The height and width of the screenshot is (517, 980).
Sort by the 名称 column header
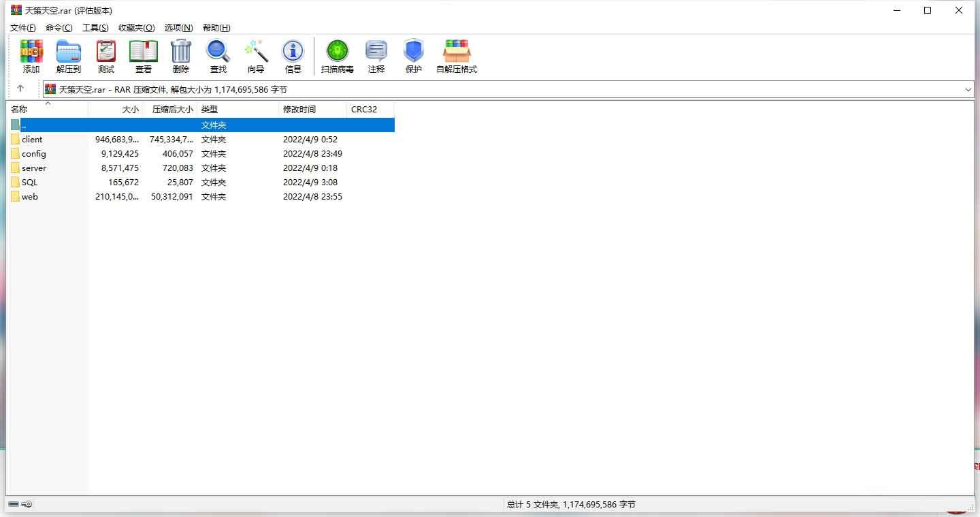click(x=48, y=109)
